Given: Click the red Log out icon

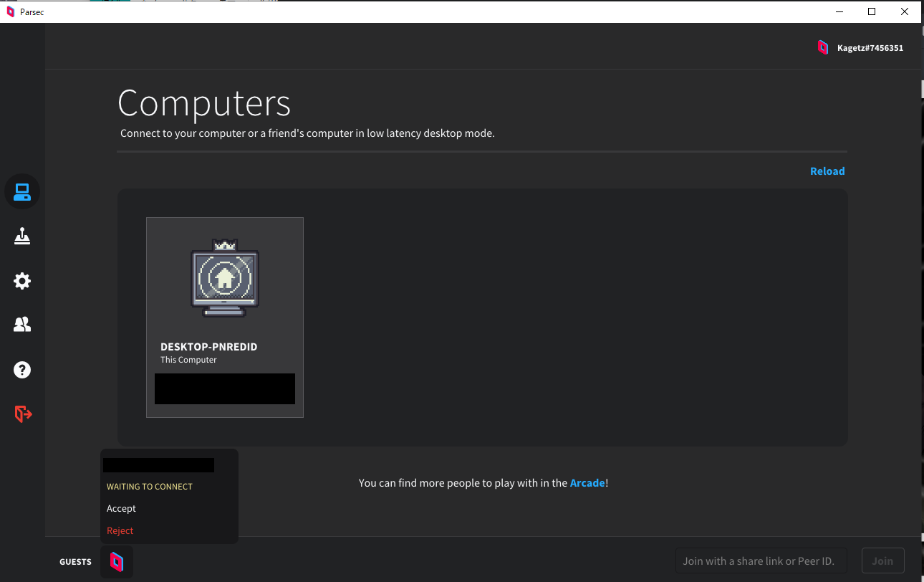Looking at the screenshot, I should coord(23,414).
